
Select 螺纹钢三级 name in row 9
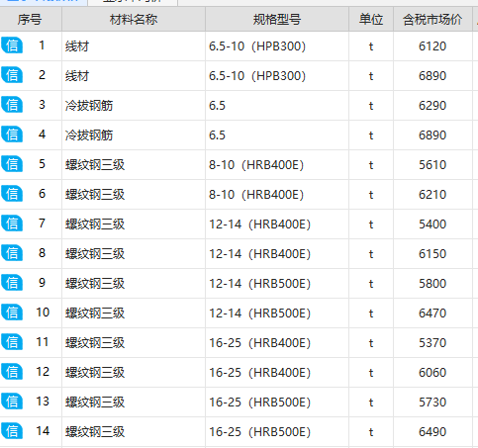click(x=95, y=284)
